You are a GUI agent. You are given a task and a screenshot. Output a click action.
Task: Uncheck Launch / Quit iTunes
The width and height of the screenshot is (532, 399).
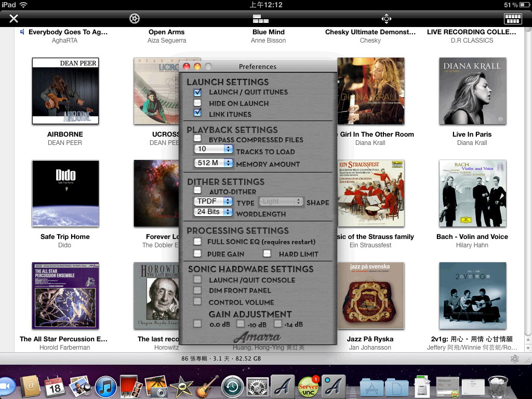(197, 92)
